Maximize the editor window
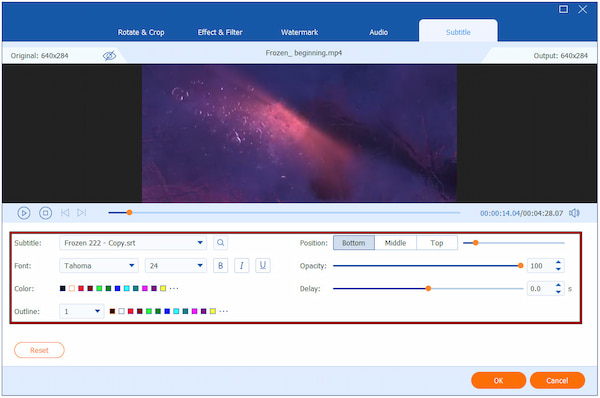 (563, 9)
